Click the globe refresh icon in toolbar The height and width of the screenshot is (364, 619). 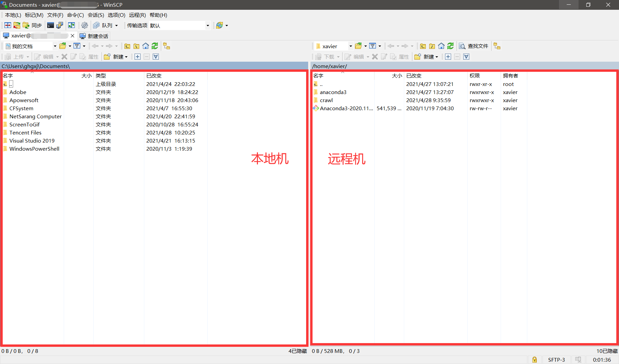219,25
